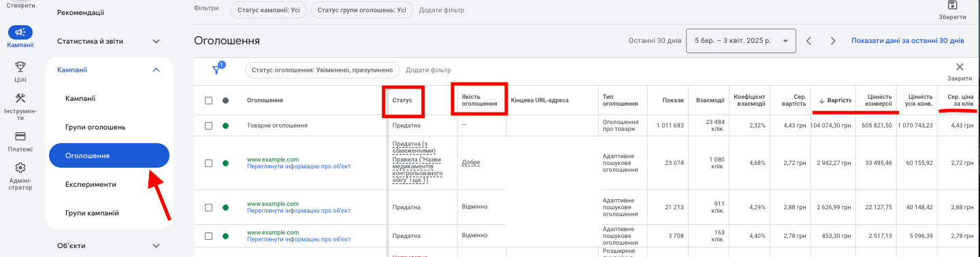The height and width of the screenshot is (257, 980).
Task: Open the Платежі card icon
Action: (x=20, y=136)
